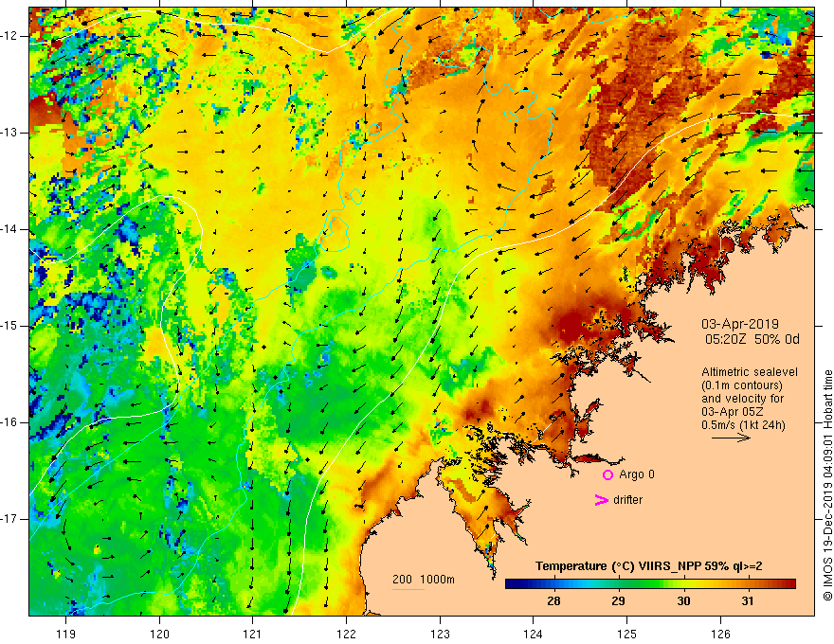The width and height of the screenshot is (834, 644).
Task: Click the 0.5m/s velocity scale arrow
Action: tap(731, 438)
